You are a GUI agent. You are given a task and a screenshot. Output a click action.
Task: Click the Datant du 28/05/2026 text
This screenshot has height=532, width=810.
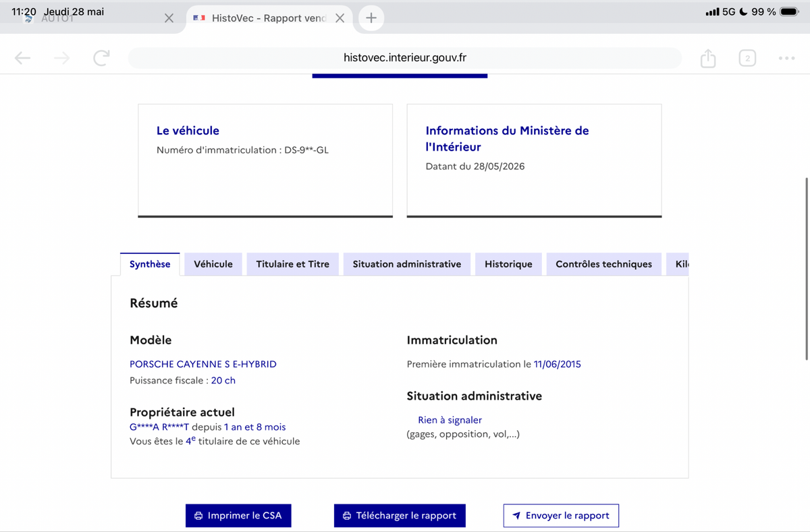pos(475,166)
